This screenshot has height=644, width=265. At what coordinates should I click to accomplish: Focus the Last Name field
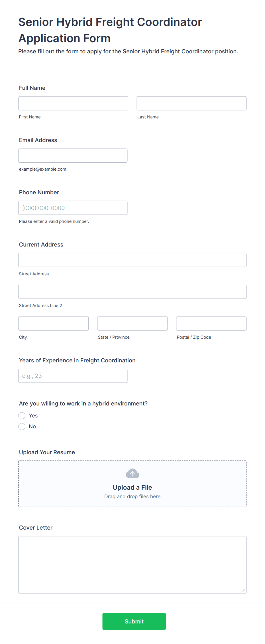tap(191, 103)
